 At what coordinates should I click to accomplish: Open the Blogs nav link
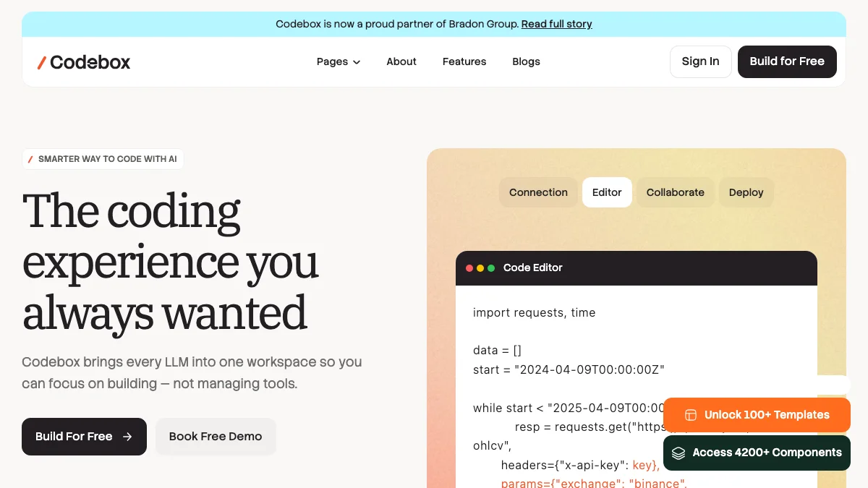526,61
